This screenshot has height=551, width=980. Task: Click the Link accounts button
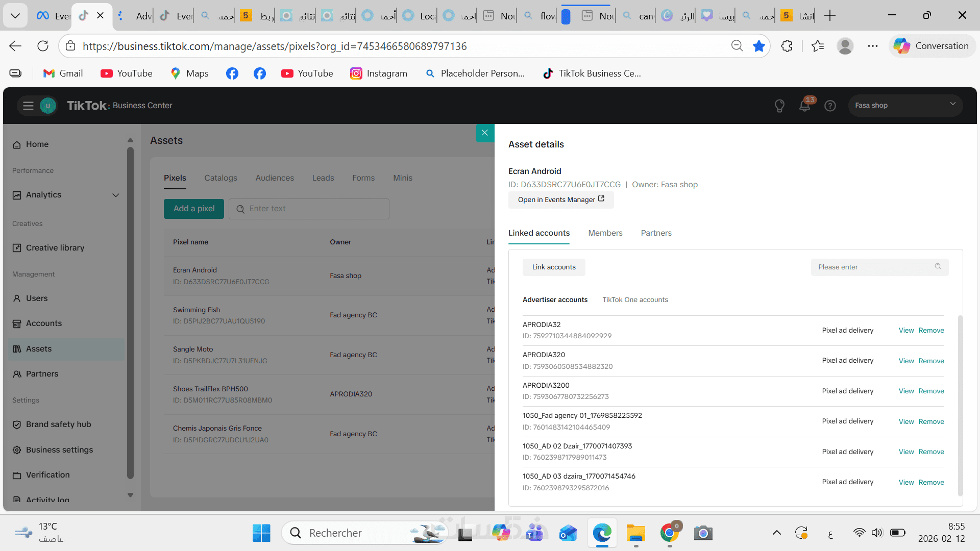pos(554,267)
